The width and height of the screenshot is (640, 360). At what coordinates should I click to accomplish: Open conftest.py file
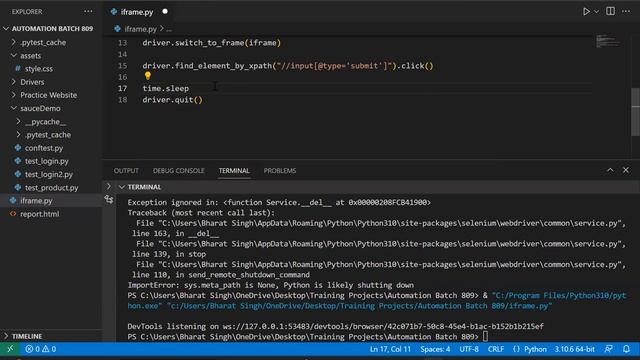click(44, 148)
